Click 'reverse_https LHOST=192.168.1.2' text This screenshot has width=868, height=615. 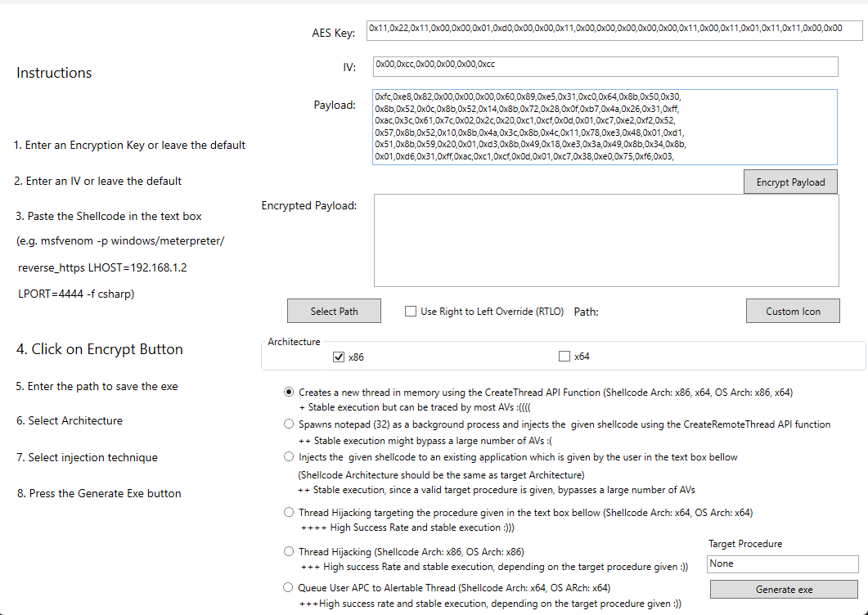tap(102, 268)
